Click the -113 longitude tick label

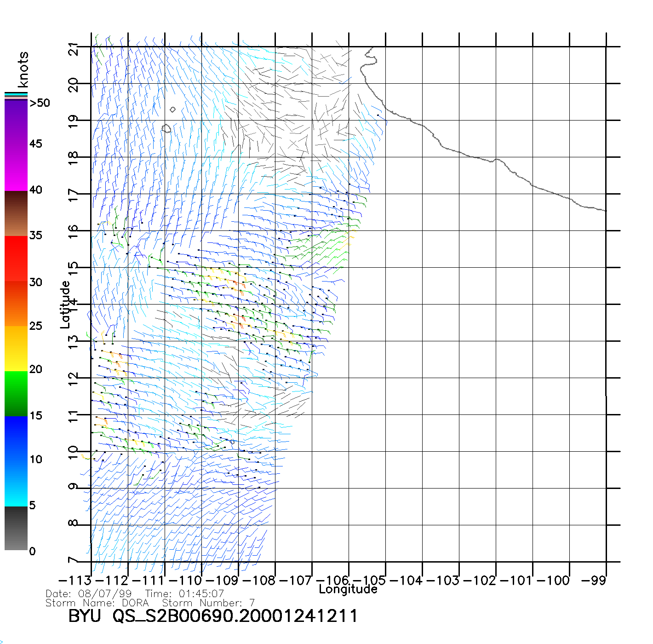pos(75,580)
